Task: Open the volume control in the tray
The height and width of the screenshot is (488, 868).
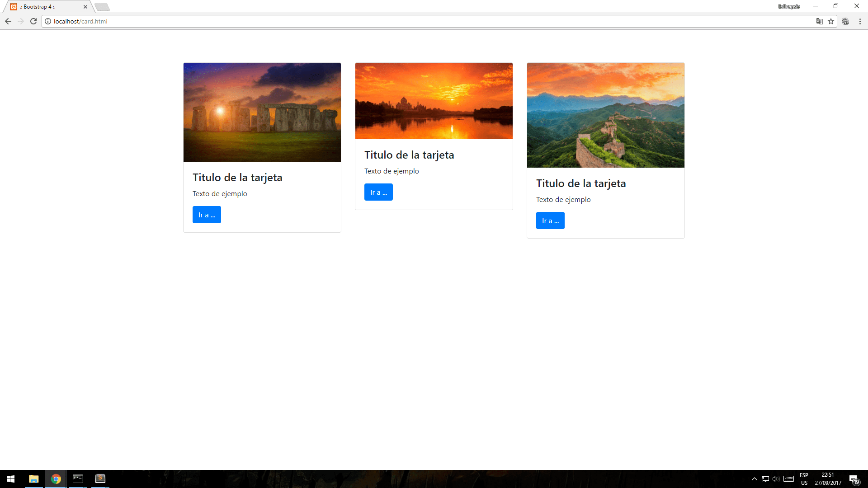Action: [x=776, y=479]
